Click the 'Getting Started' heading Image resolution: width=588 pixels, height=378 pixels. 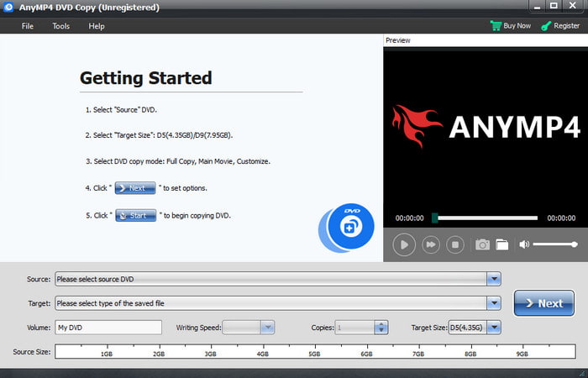coord(146,78)
